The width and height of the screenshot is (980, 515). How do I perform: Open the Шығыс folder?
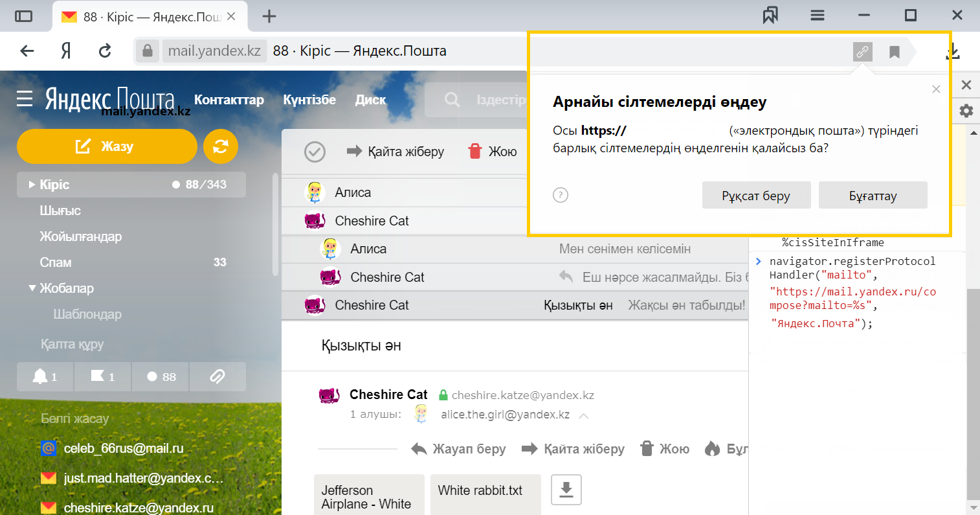(x=60, y=211)
